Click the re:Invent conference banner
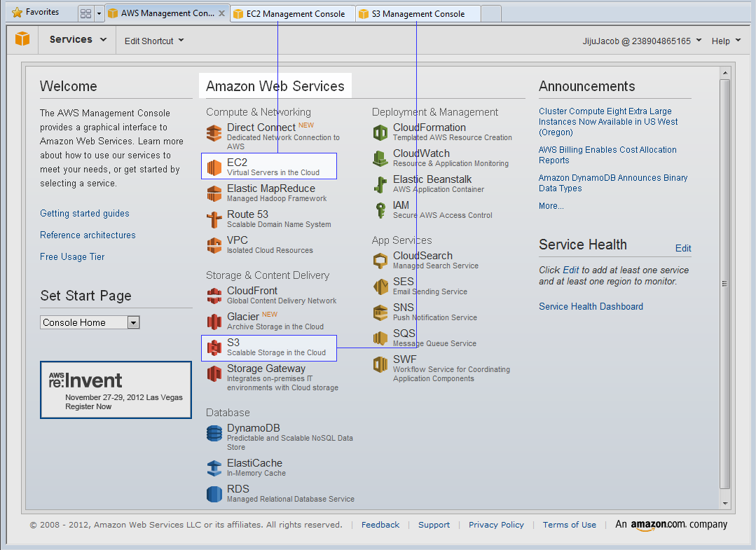The height and width of the screenshot is (550, 756). click(x=116, y=390)
